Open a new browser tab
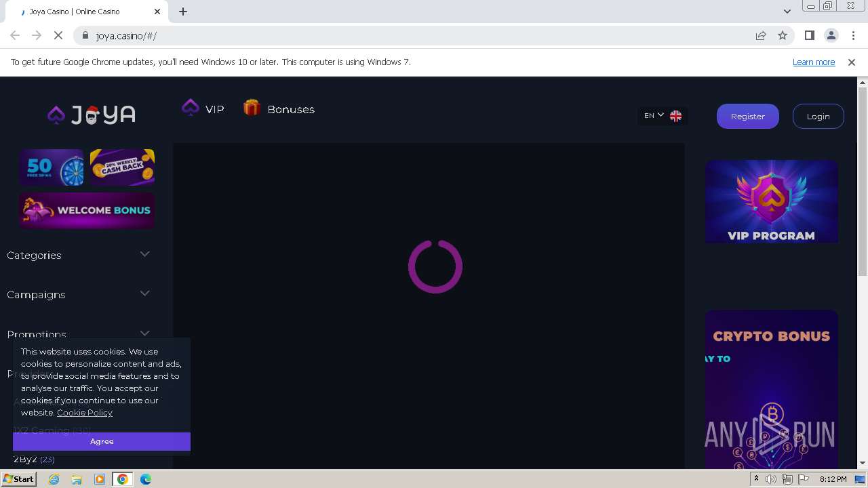The width and height of the screenshot is (868, 488). coord(183,12)
